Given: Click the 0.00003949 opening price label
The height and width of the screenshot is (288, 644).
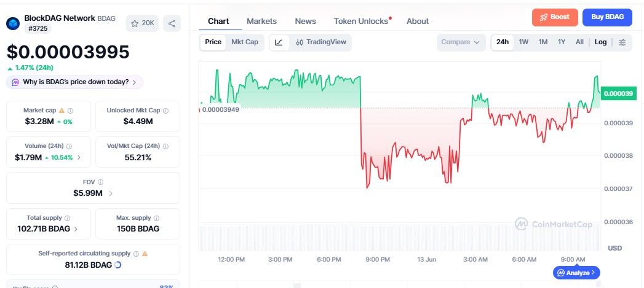Looking at the screenshot, I should click(221, 109).
